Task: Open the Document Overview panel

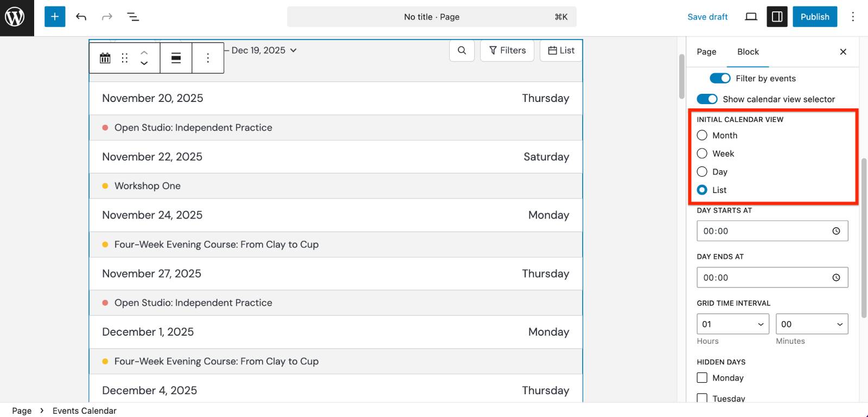Action: tap(133, 17)
